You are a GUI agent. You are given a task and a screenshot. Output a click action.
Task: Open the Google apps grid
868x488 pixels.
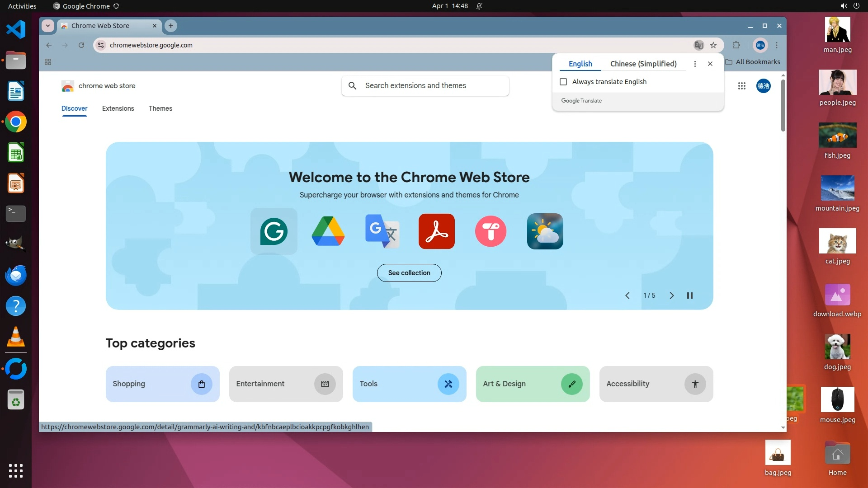[x=741, y=86]
